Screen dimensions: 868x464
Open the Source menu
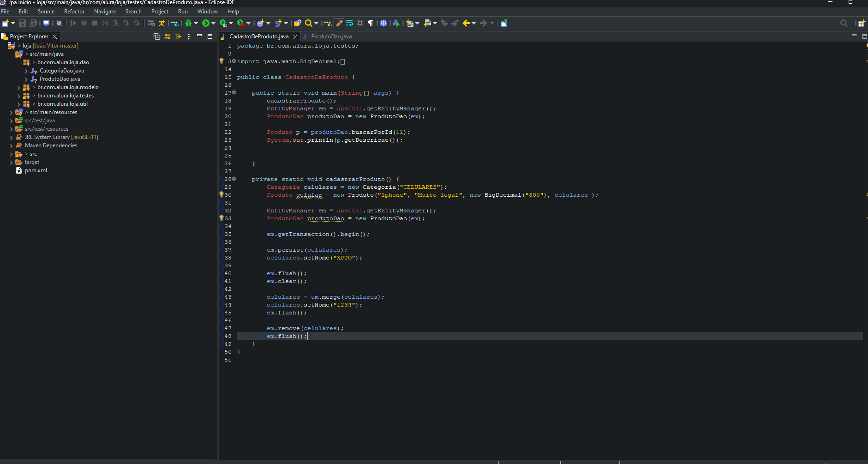(x=46, y=12)
